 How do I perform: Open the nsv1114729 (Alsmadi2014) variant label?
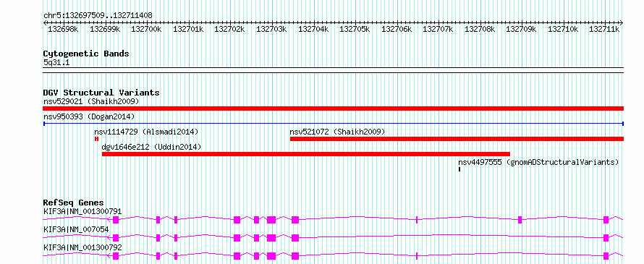click(x=146, y=132)
